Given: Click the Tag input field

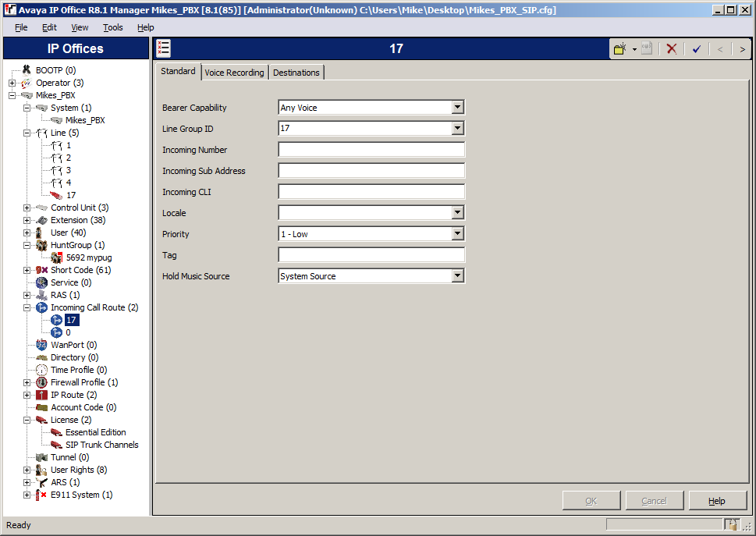Looking at the screenshot, I should [371, 255].
